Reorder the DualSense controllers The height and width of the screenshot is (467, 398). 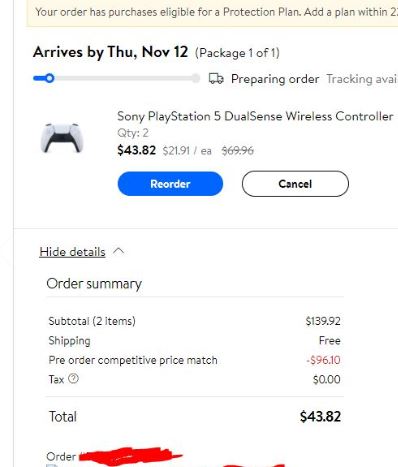(170, 184)
